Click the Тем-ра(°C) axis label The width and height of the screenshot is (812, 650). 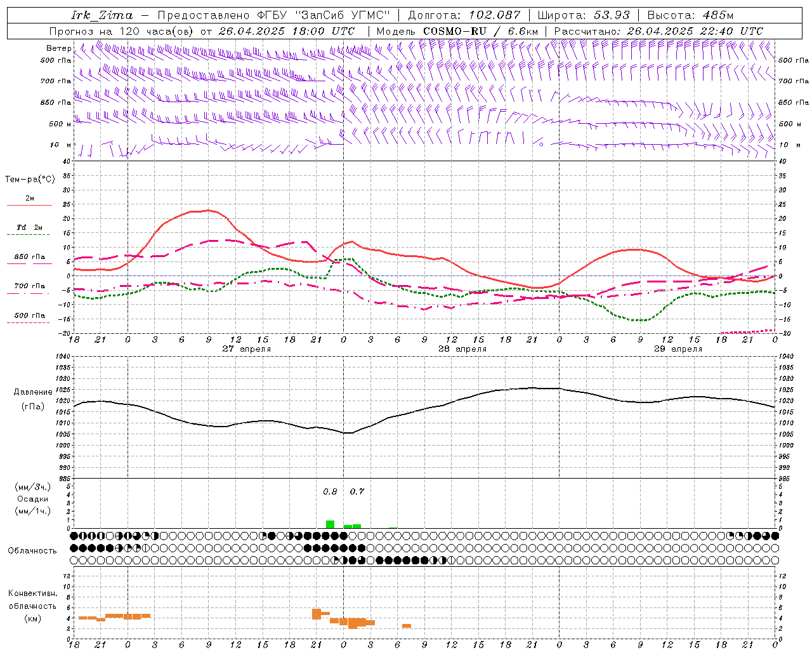point(30,180)
